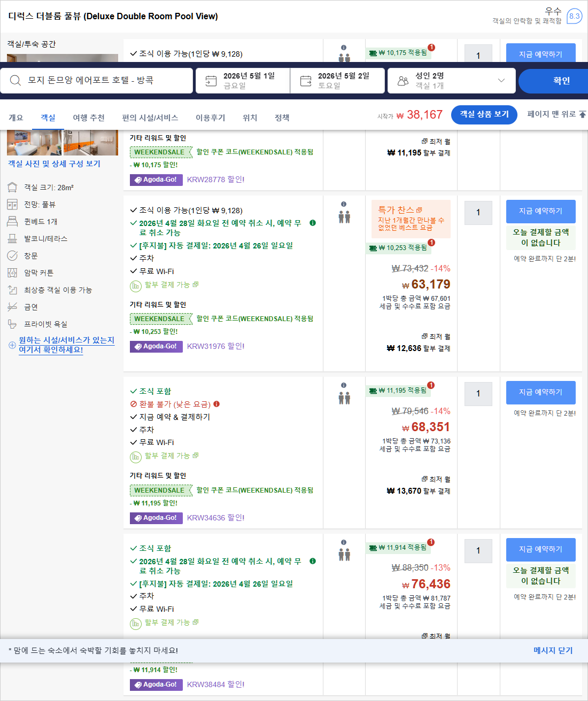588x701 pixels.
Task: Click red info icon beside 환불 불가 (낮은 요금)
Action: pyautogui.click(x=216, y=404)
